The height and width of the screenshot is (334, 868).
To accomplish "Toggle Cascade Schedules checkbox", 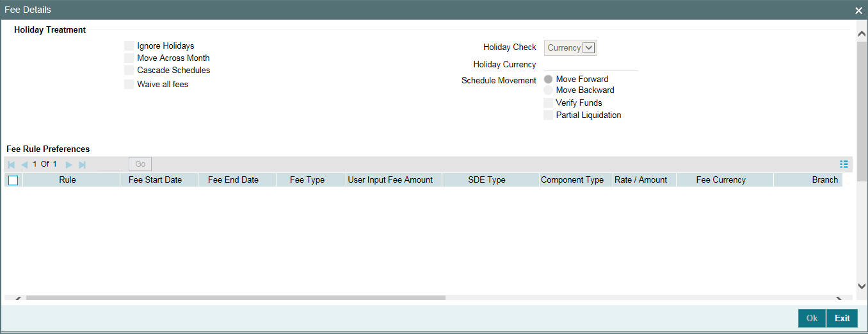I will (129, 71).
